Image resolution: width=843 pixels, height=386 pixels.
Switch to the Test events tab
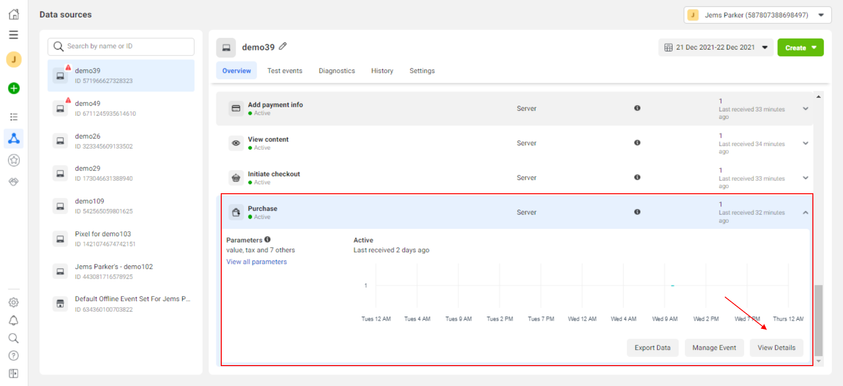[x=284, y=70]
